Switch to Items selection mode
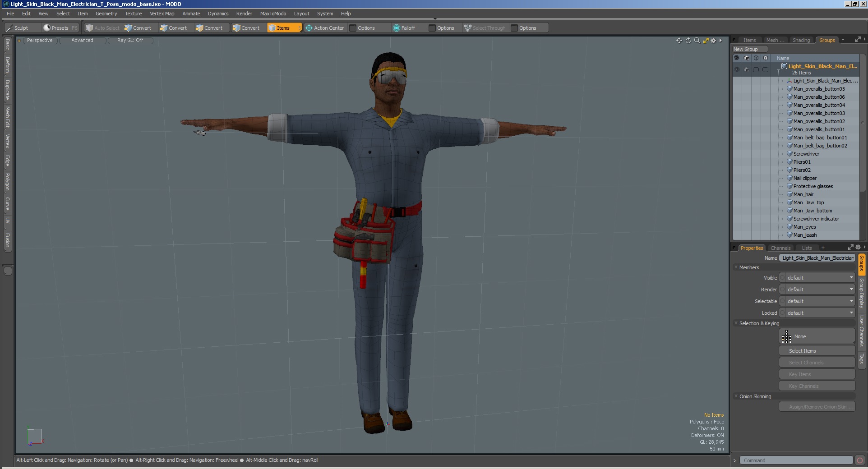The width and height of the screenshot is (868, 469). (x=284, y=28)
